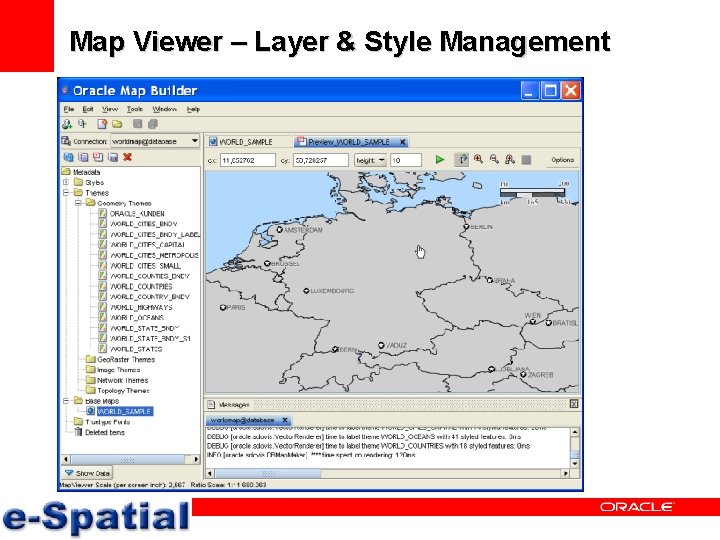
Task: Click the messages log scroll-down arrow
Action: click(574, 464)
